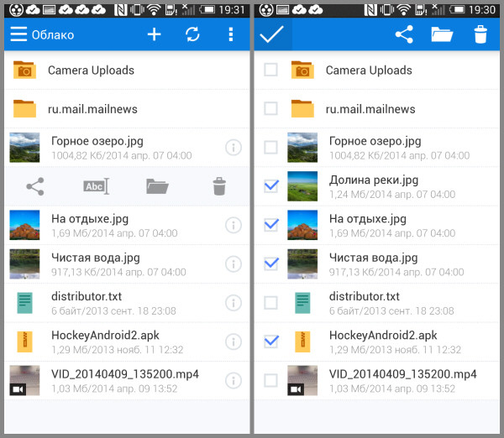
Task: Open hamburger menu beside Облако title
Action: pyautogui.click(x=18, y=34)
